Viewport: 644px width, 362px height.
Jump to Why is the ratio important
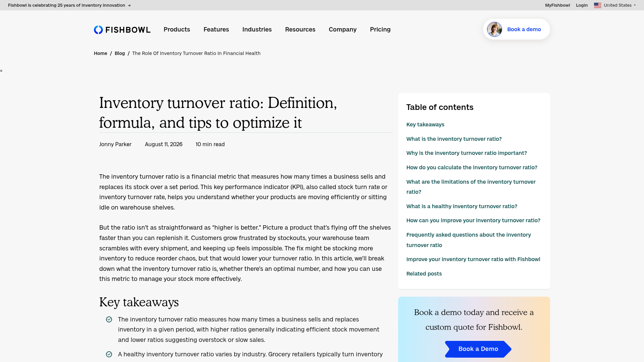click(467, 153)
